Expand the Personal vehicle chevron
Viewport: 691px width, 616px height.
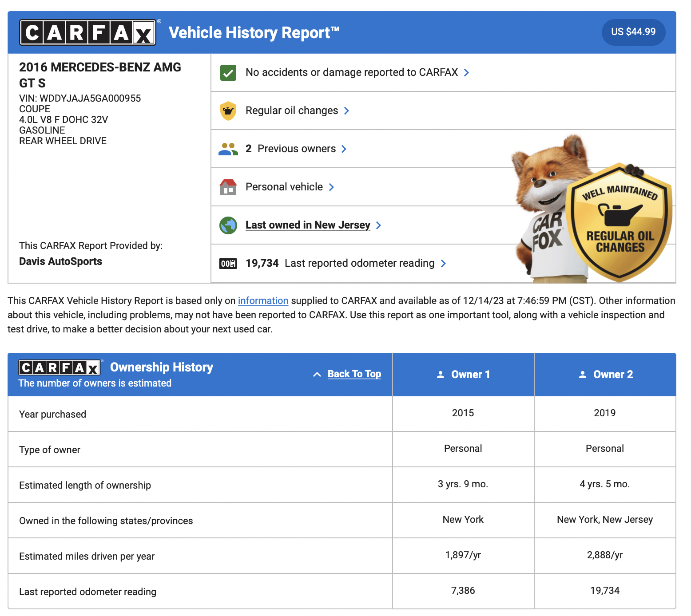[331, 187]
